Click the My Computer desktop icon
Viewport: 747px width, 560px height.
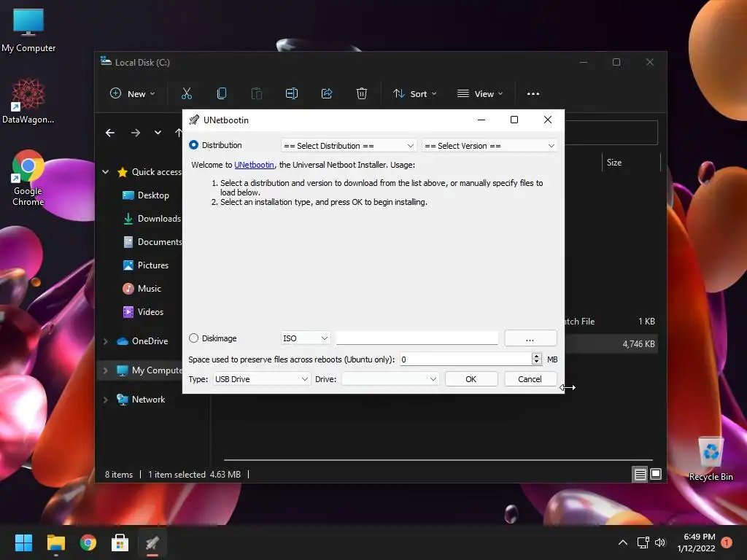click(28, 31)
